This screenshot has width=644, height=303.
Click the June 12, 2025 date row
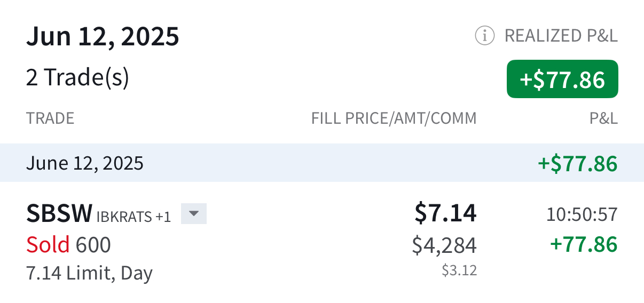click(x=322, y=163)
